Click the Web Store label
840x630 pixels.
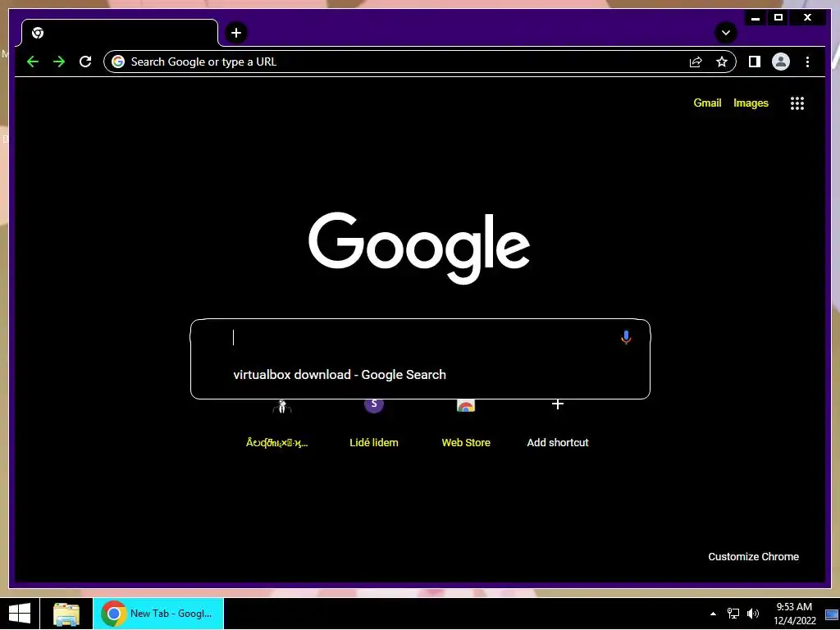point(466,442)
